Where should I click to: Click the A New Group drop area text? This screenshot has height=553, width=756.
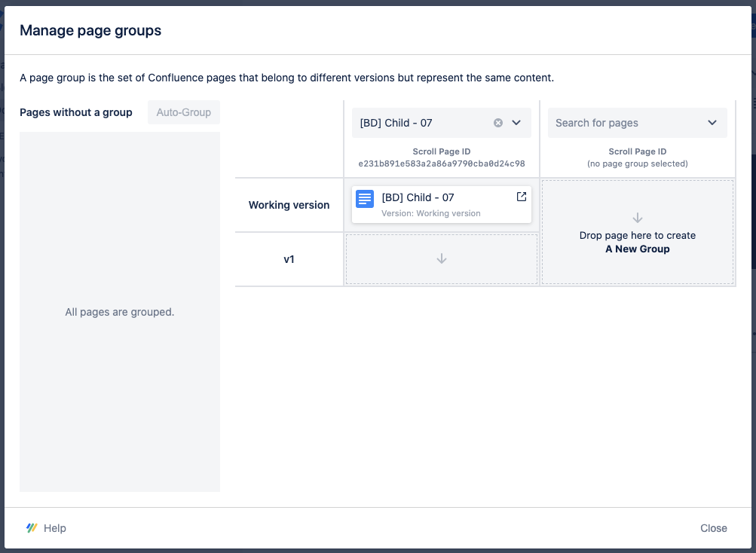(x=638, y=249)
